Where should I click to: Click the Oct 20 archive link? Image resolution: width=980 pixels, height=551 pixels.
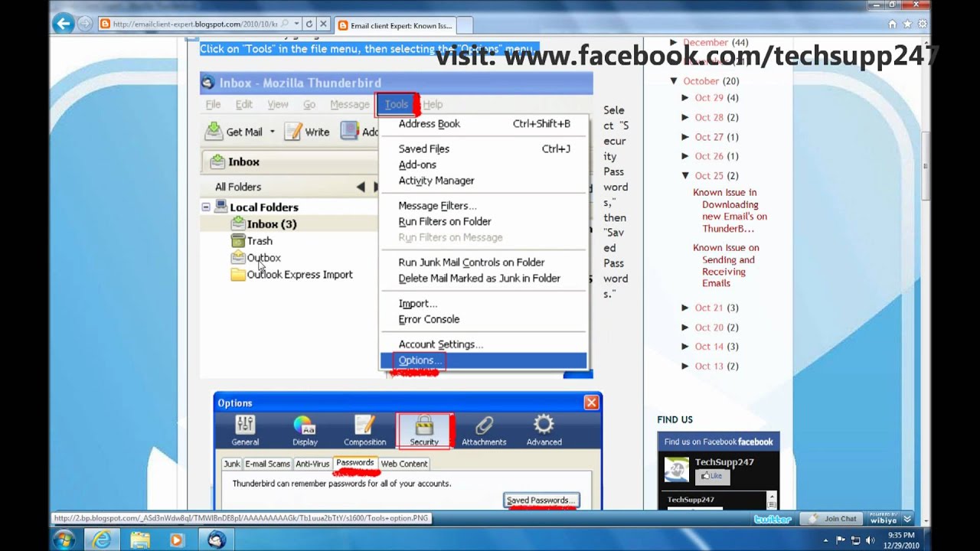coord(709,328)
